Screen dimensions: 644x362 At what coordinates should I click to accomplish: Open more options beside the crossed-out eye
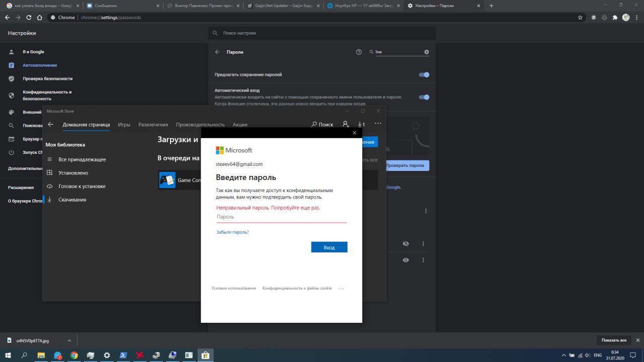(423, 244)
